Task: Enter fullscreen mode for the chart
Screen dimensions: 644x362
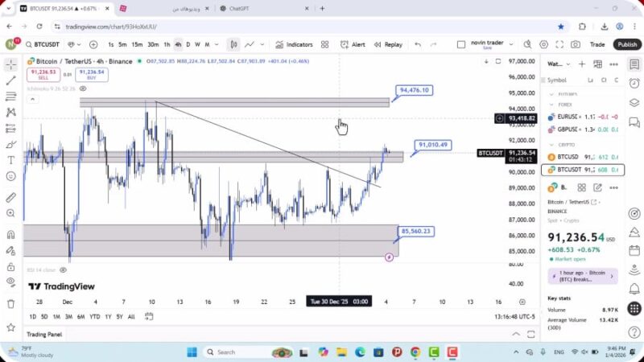Action: click(559, 44)
